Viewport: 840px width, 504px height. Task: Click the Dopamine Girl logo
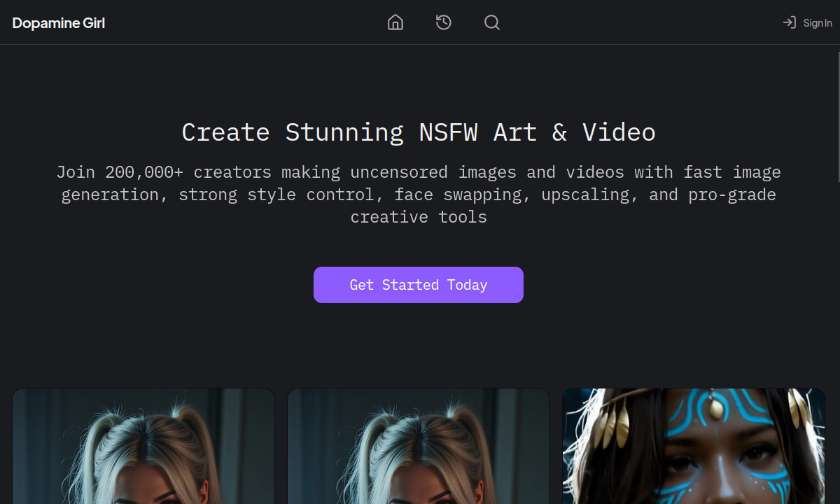pos(59,23)
